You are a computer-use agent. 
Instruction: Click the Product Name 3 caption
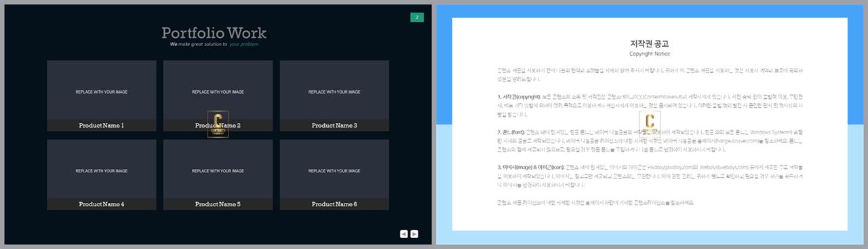pos(334,126)
